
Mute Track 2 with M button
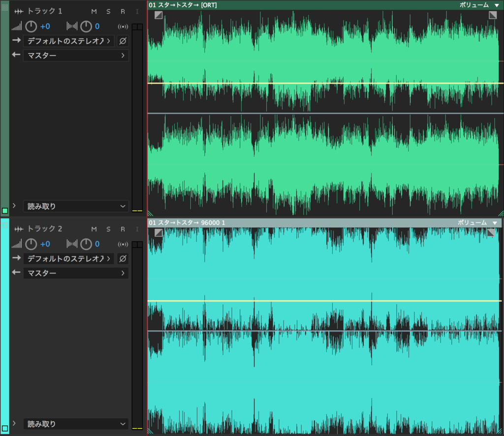point(94,229)
